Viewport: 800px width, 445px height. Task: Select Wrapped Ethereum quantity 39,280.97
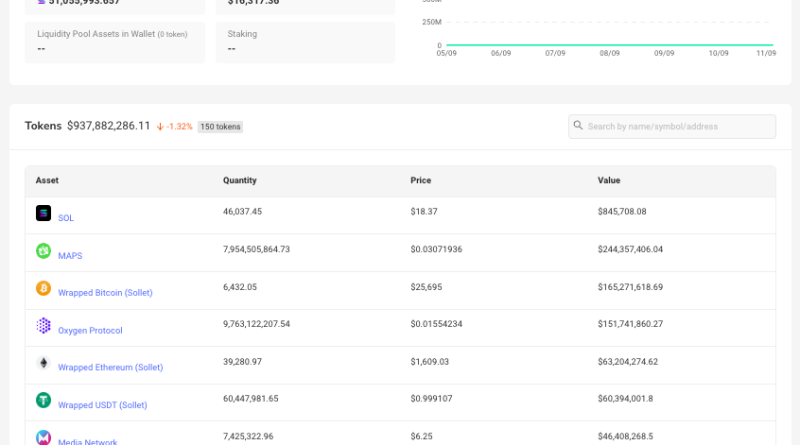point(242,361)
